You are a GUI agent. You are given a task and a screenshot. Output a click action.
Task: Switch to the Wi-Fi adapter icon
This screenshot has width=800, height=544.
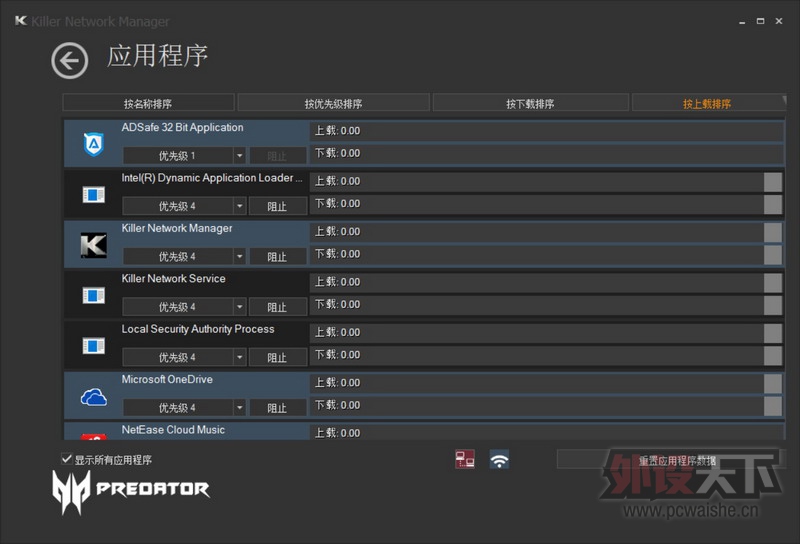point(499,459)
